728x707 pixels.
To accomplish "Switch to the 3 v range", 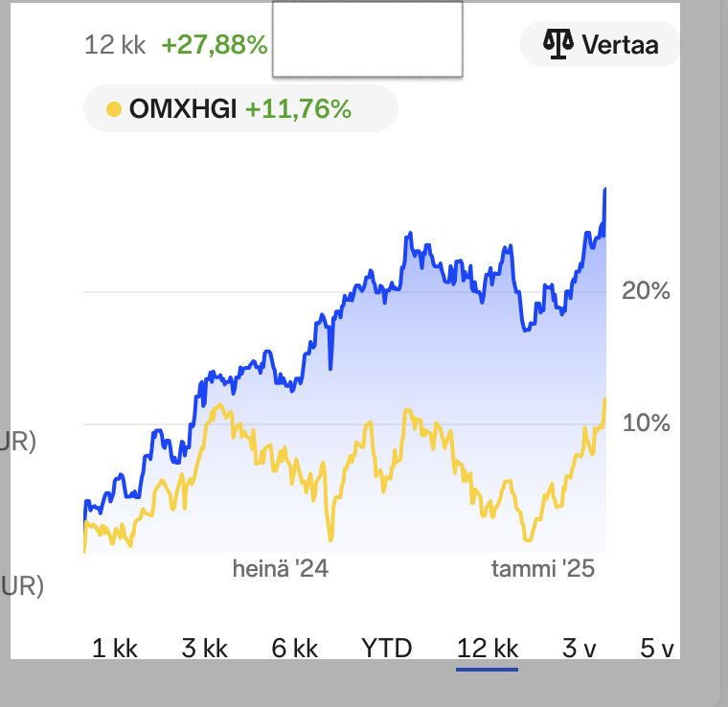I will click(x=579, y=649).
